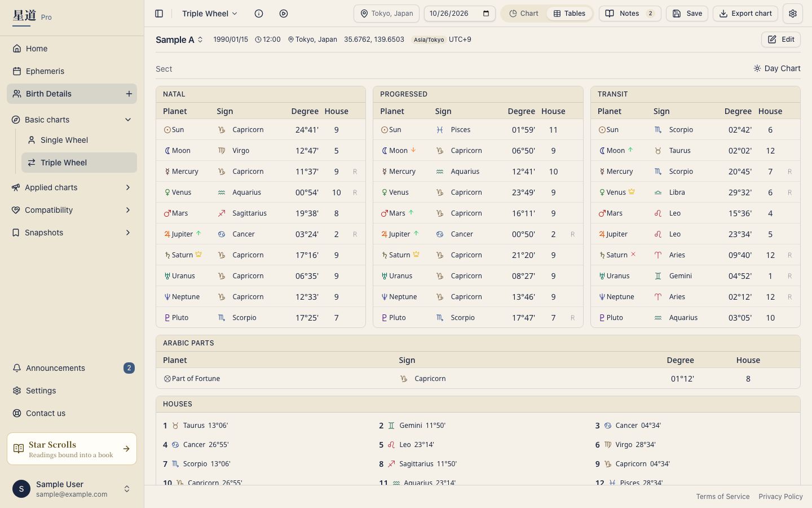
Task: Expand Applied charts section
Action: (72, 187)
